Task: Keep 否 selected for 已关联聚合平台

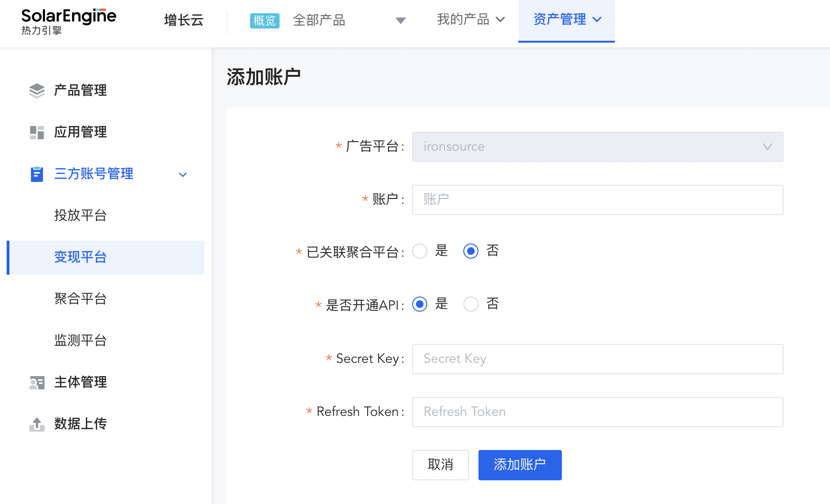Action: click(470, 251)
